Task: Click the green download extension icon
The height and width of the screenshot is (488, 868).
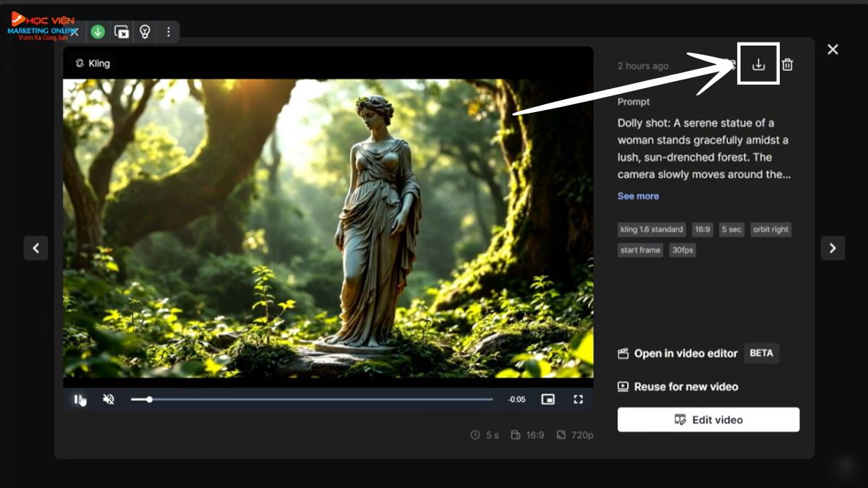Action: tap(98, 32)
